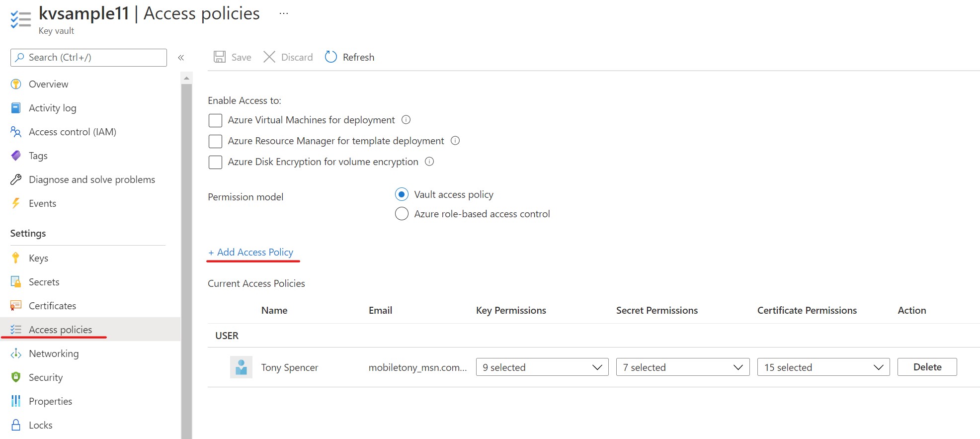
Task: Open Key Permissions dropdown showing 9 selected
Action: (542, 367)
